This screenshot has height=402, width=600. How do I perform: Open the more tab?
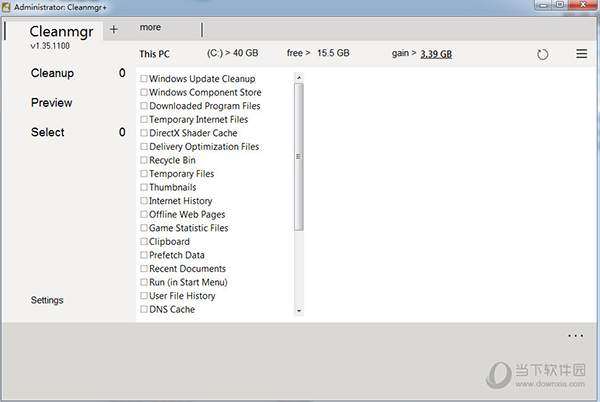[150, 28]
